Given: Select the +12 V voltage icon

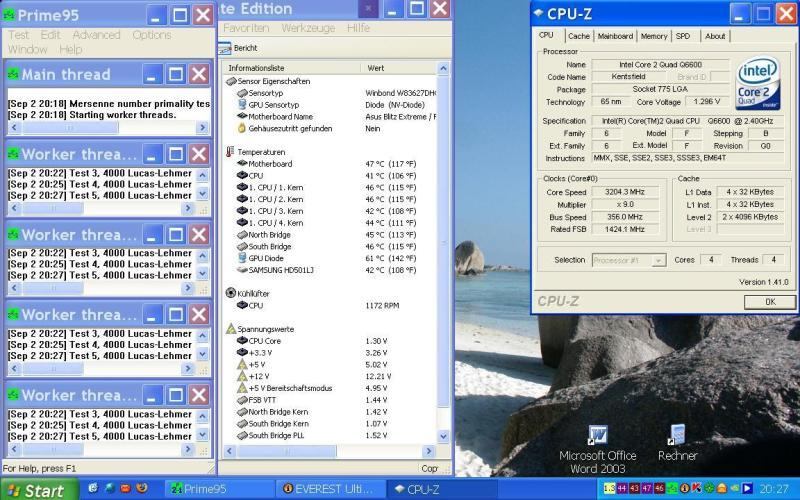Looking at the screenshot, I should (x=242, y=377).
